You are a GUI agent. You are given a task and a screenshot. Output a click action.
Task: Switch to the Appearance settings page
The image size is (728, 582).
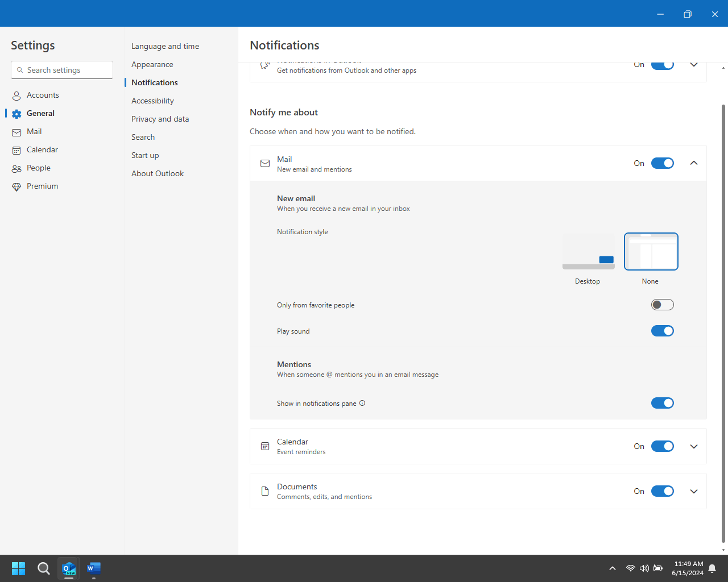[152, 64]
